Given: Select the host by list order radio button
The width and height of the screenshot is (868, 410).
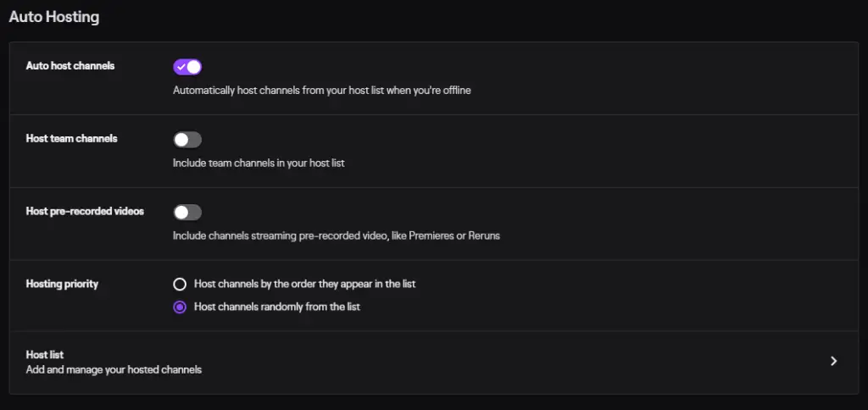Looking at the screenshot, I should coord(180,285).
